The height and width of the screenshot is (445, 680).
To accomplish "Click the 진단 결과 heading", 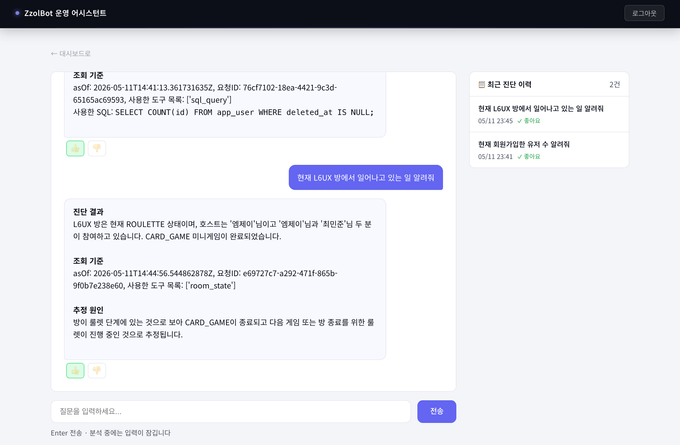I will (88, 212).
